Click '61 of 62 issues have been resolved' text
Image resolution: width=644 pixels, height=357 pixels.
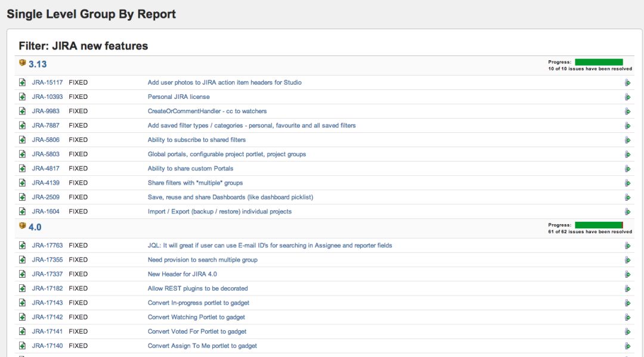(590, 232)
